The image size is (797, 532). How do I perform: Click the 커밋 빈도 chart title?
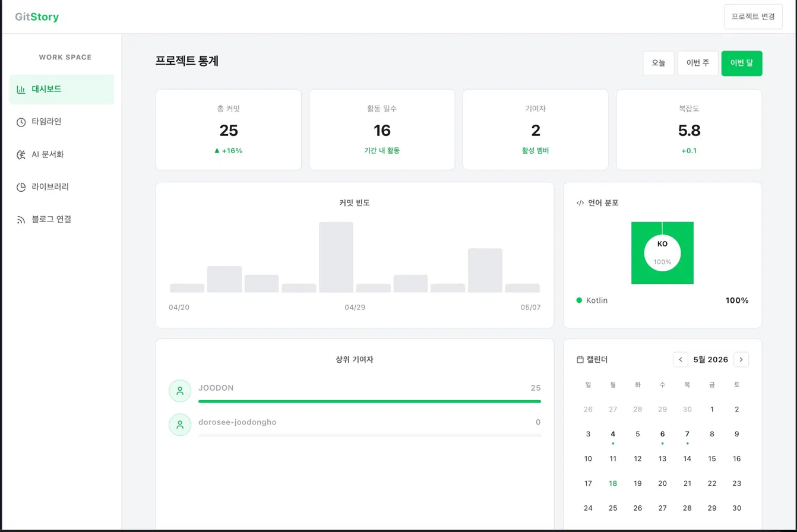[x=355, y=202]
